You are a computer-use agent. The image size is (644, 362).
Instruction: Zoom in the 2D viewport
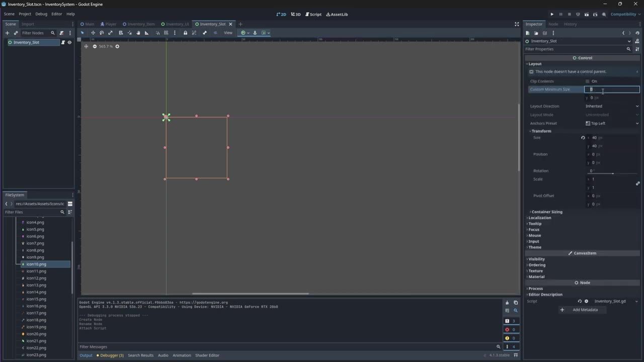click(117, 46)
